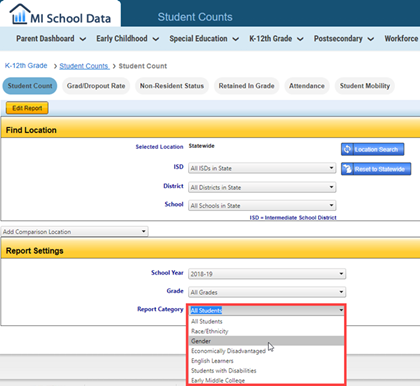420x386 pixels.
Task: Expand Early Childhood chevron arrow
Action: 155,39
